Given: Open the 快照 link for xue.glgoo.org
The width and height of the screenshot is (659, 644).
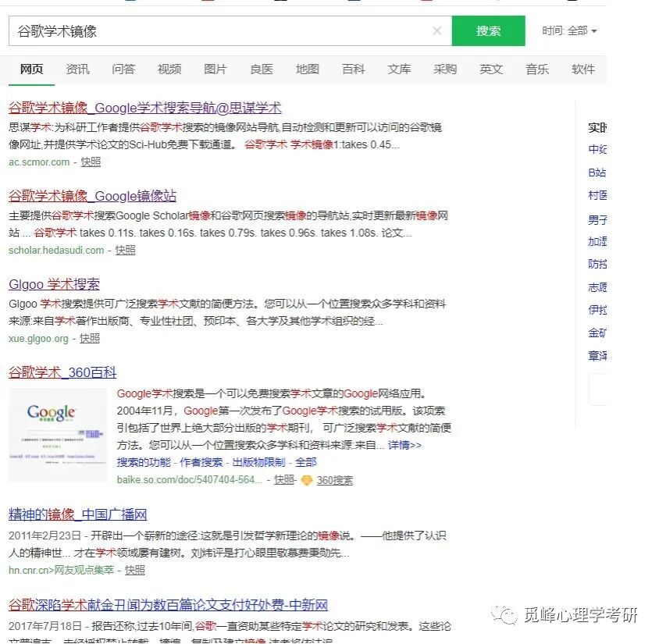Looking at the screenshot, I should click(90, 339).
